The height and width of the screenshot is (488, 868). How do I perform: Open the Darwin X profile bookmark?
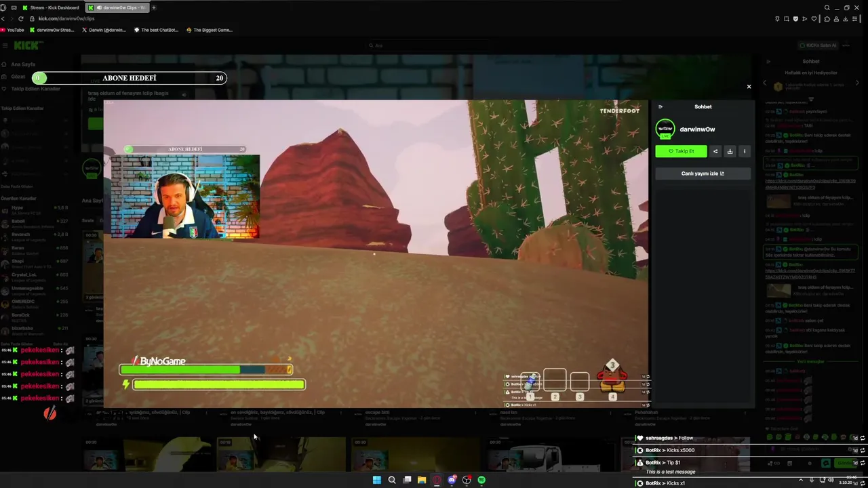104,30
